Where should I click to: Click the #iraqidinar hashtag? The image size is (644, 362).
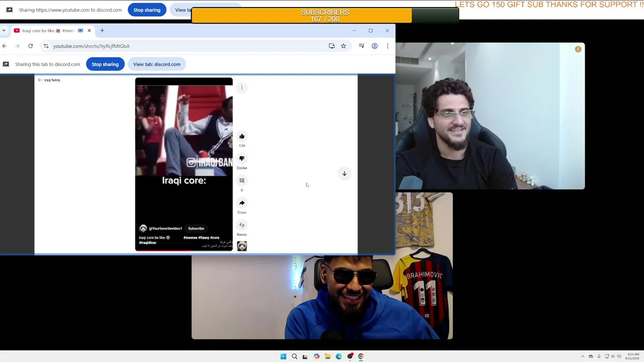pyautogui.click(x=147, y=243)
